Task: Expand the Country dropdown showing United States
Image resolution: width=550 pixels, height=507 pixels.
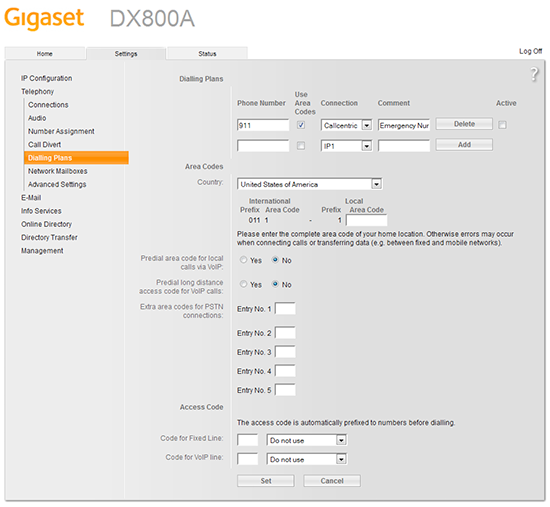Action: click(x=310, y=184)
